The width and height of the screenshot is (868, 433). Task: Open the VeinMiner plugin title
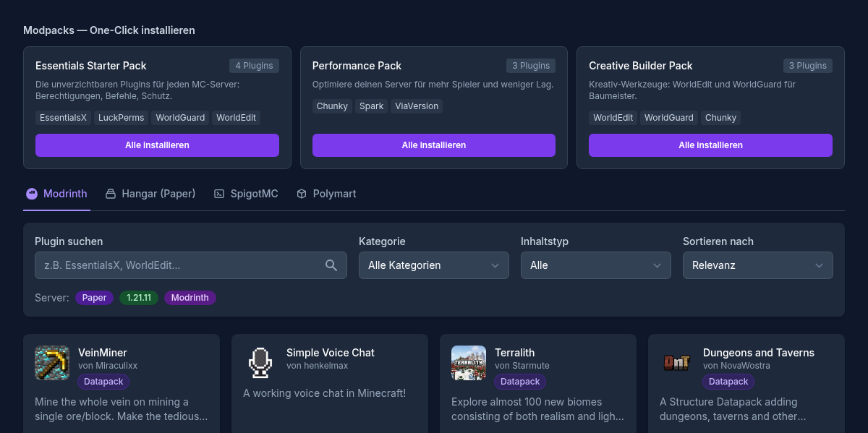103,353
